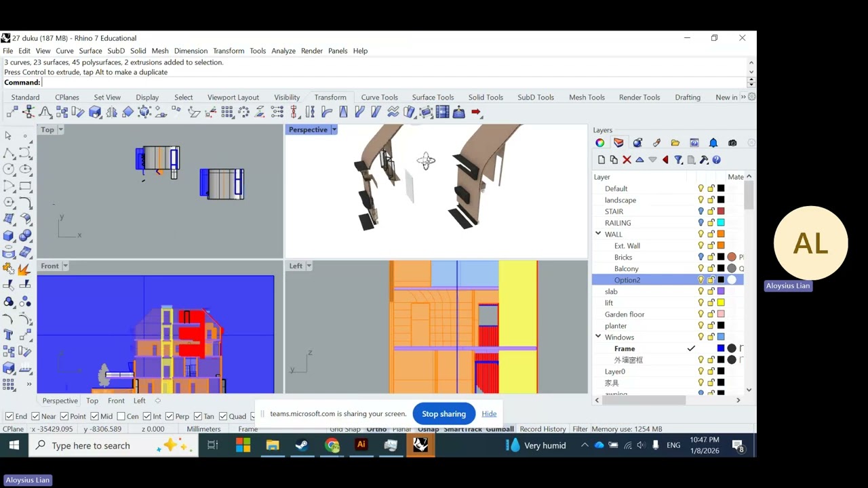The width and height of the screenshot is (868, 488).
Task: Click the Explode tool icon
Action: [x=25, y=268]
